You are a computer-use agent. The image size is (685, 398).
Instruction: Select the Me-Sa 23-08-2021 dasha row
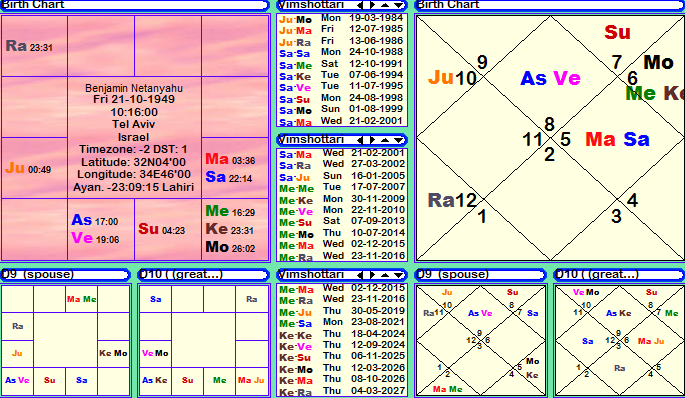click(342, 323)
